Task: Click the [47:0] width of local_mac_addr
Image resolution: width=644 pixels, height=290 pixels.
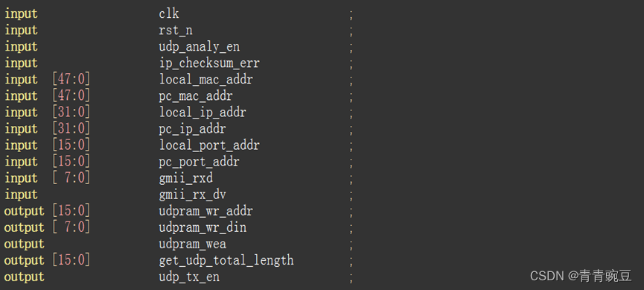Action: tap(71, 79)
